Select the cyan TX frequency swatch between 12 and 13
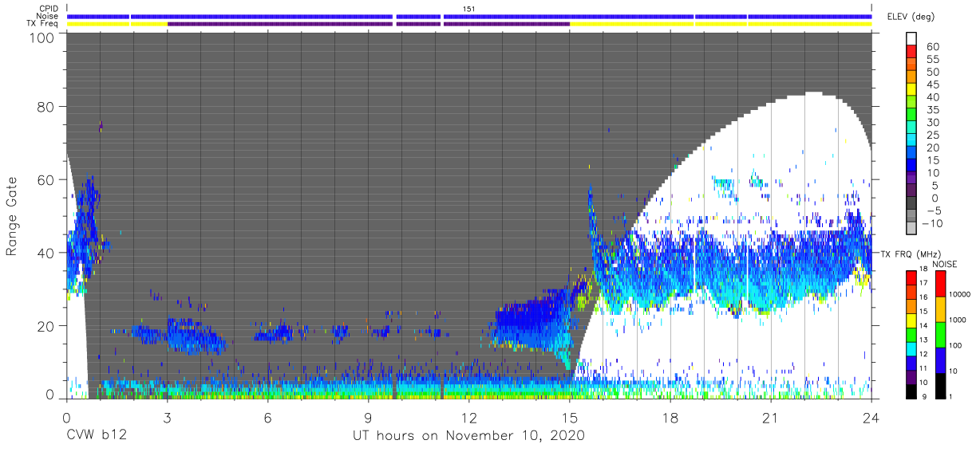Screen dimensions: 980x452 (911, 348)
